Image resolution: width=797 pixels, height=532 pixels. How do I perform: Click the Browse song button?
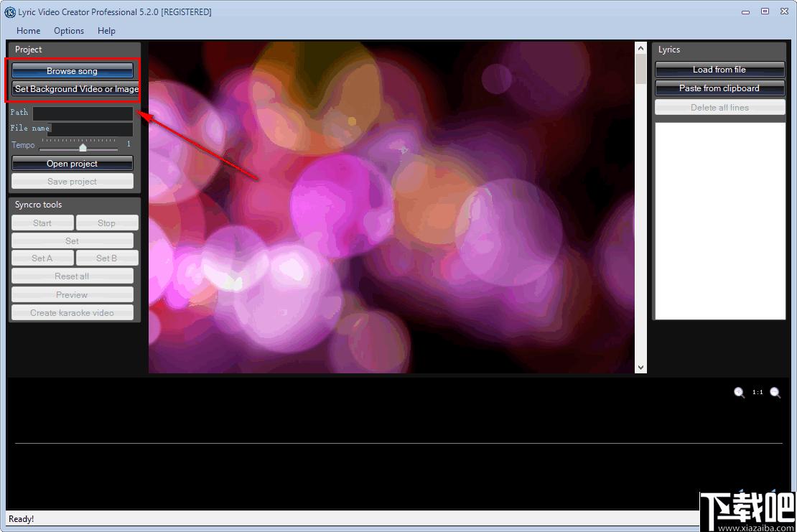73,70
